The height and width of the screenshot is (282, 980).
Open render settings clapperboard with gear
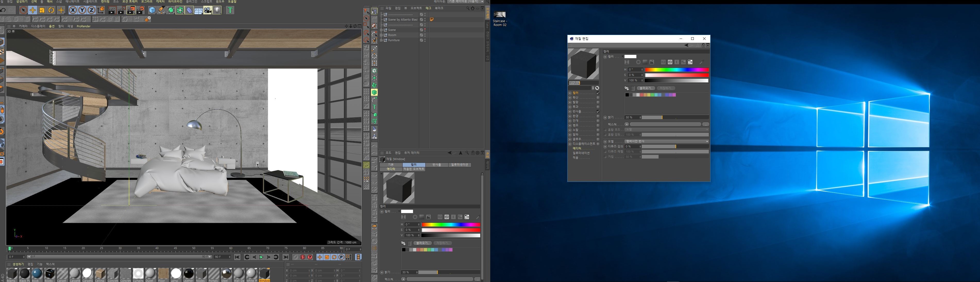tap(140, 10)
